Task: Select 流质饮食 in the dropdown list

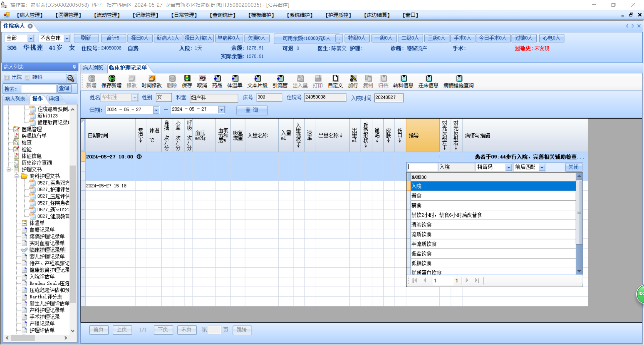Action: tap(493, 234)
